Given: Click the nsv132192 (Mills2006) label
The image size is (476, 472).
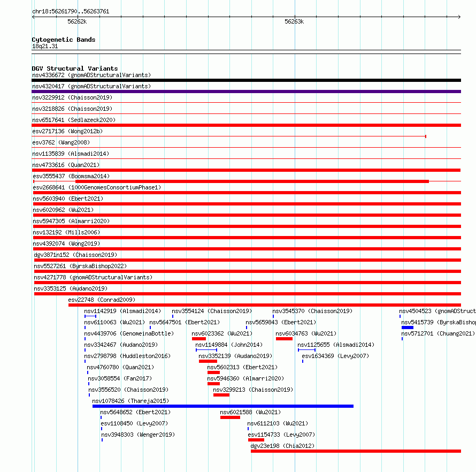Looking at the screenshot, I should click(x=66, y=232).
